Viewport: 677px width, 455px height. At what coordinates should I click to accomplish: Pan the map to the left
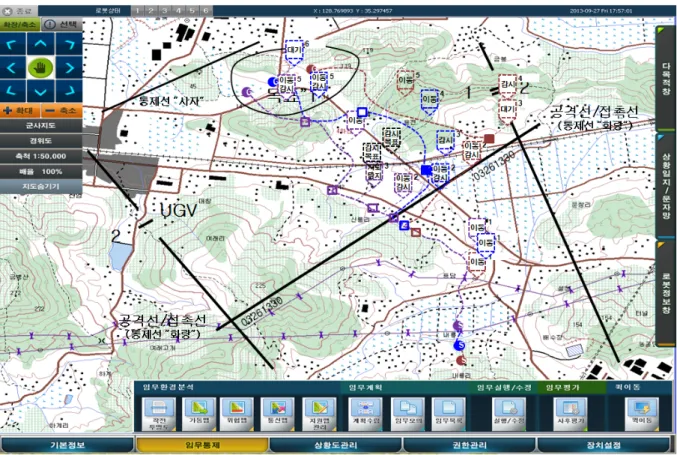pos(13,68)
